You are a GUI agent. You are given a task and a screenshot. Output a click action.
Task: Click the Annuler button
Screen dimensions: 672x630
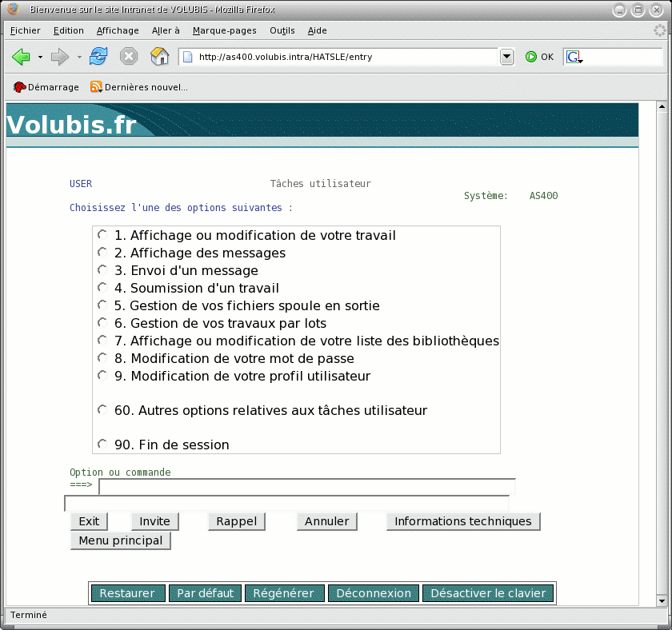pyautogui.click(x=327, y=521)
